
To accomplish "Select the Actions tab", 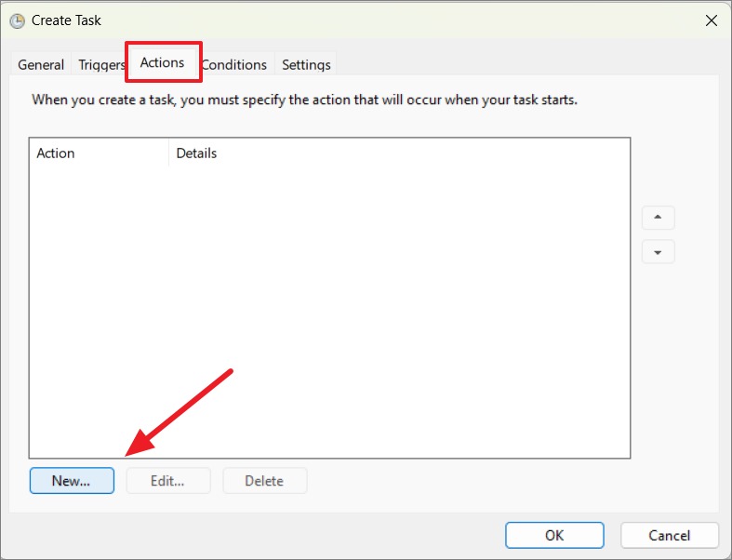I will click(163, 62).
